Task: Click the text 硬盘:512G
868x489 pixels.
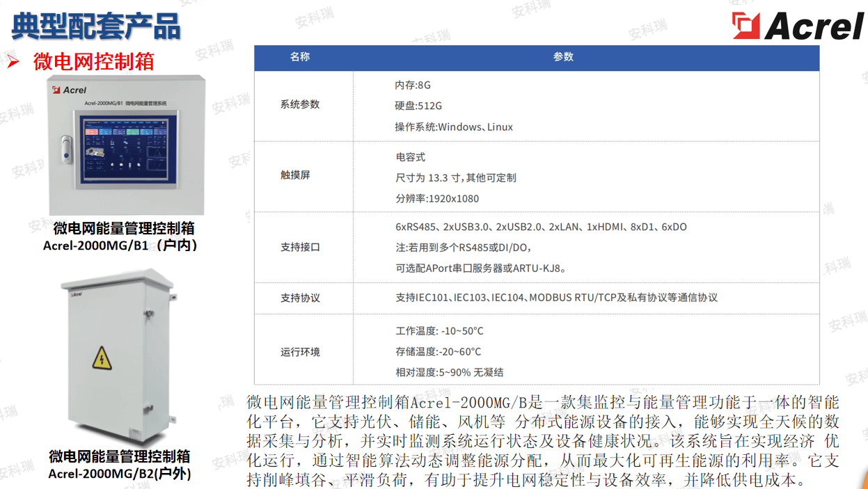Action: [418, 106]
